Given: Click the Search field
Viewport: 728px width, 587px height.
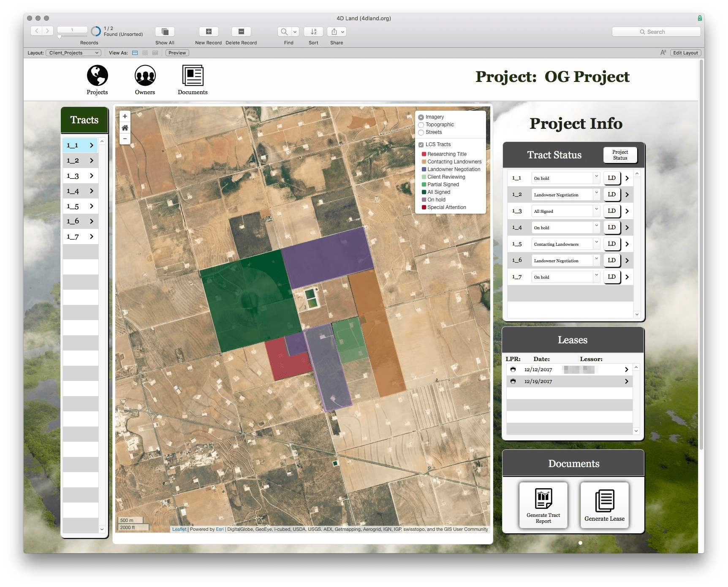Looking at the screenshot, I should coord(656,32).
